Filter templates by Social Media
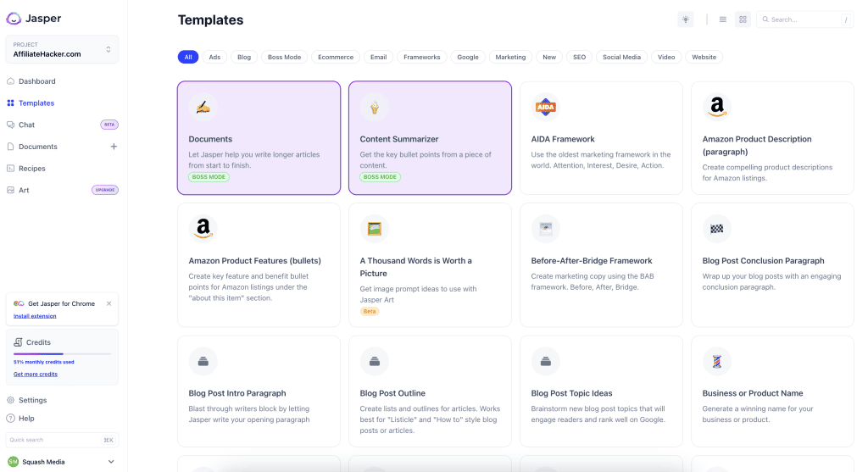 (621, 57)
